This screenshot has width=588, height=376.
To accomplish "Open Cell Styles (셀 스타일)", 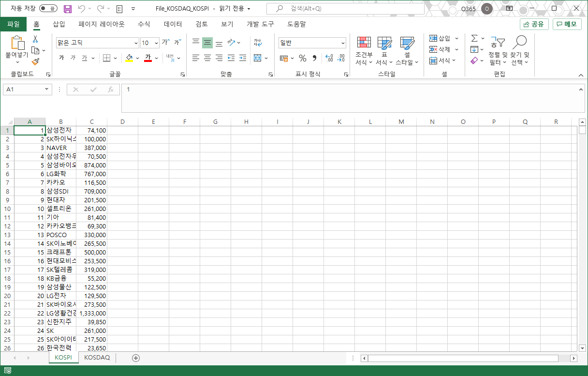I will coord(408,51).
